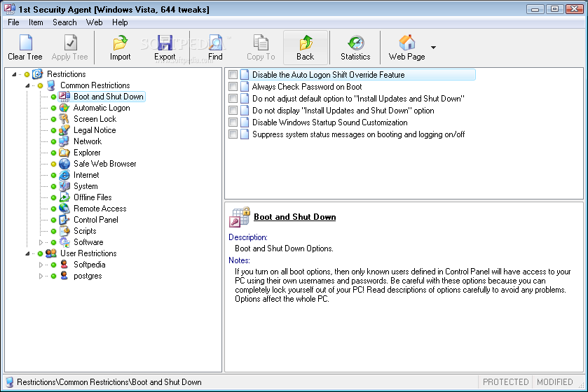Click the Control Panel icon in tree

[x=64, y=220]
